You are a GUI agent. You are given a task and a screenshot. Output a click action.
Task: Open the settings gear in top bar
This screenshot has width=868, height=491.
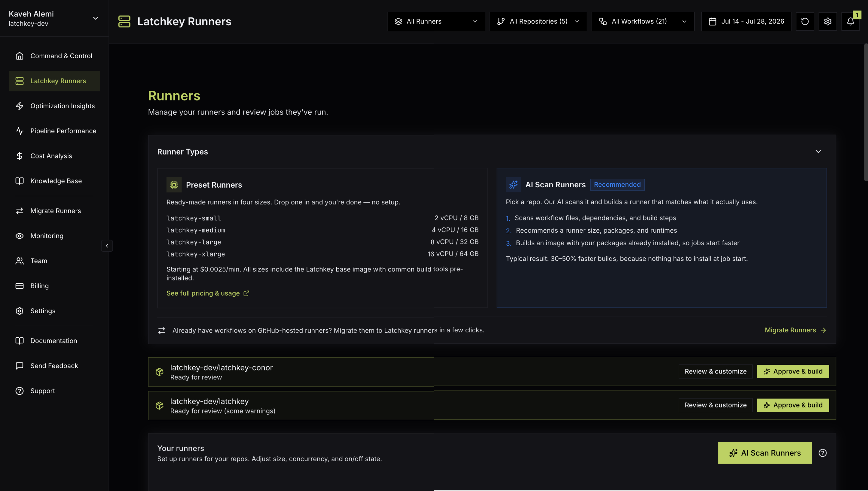point(827,21)
